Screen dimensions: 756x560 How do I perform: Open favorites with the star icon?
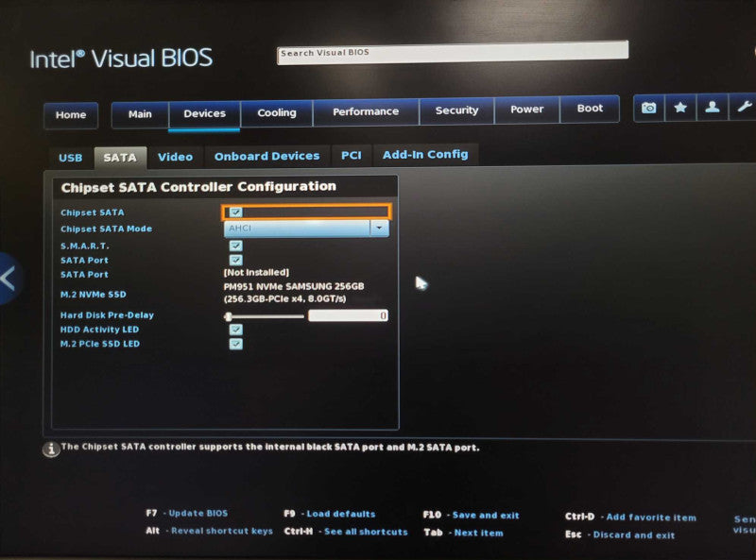coord(680,108)
